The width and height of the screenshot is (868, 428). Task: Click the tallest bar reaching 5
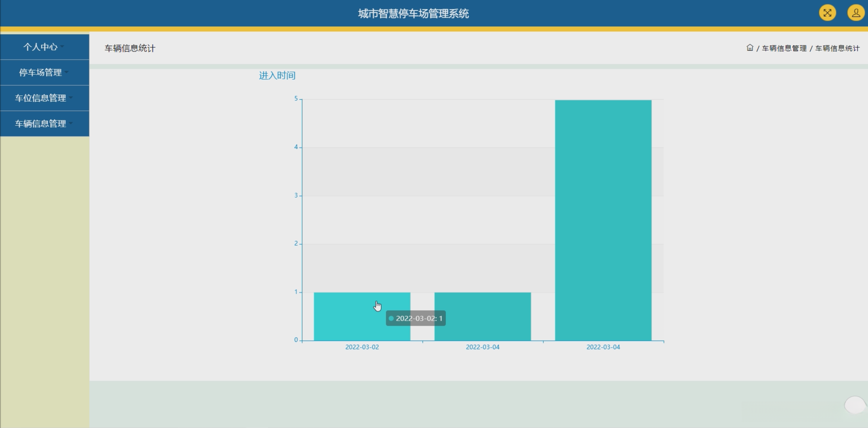point(603,220)
